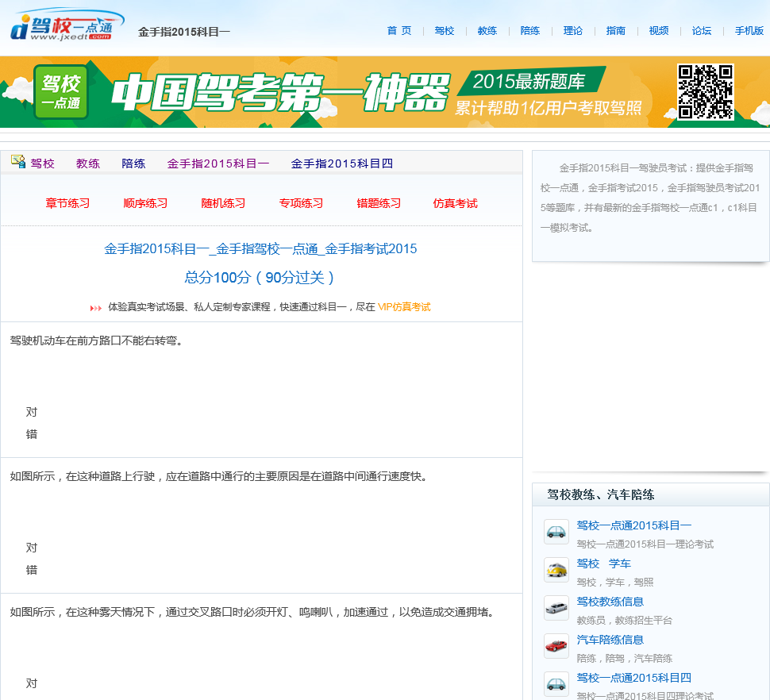This screenshot has height=700, width=770.
Task: Click the text 陪练，陪驾，汽车陪练
Action: (624, 658)
